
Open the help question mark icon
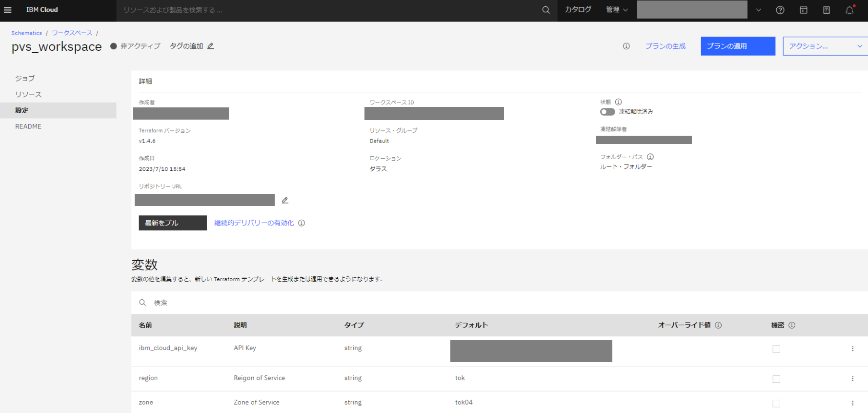click(780, 10)
